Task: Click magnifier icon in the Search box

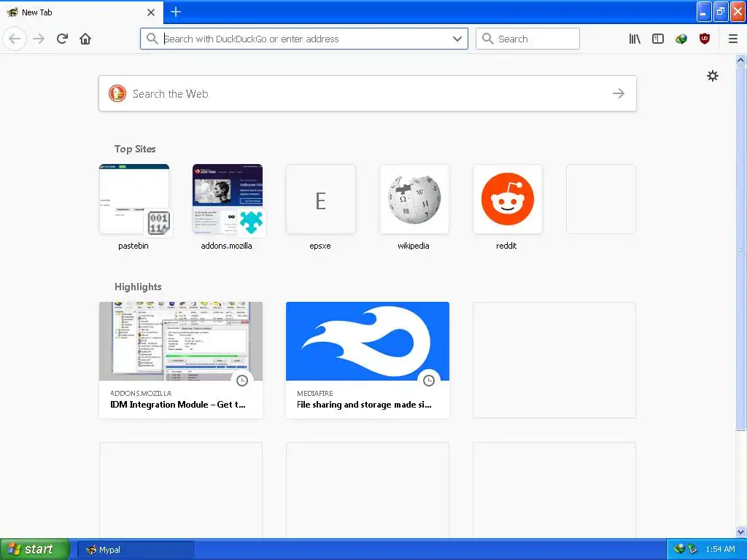Action: pyautogui.click(x=487, y=39)
